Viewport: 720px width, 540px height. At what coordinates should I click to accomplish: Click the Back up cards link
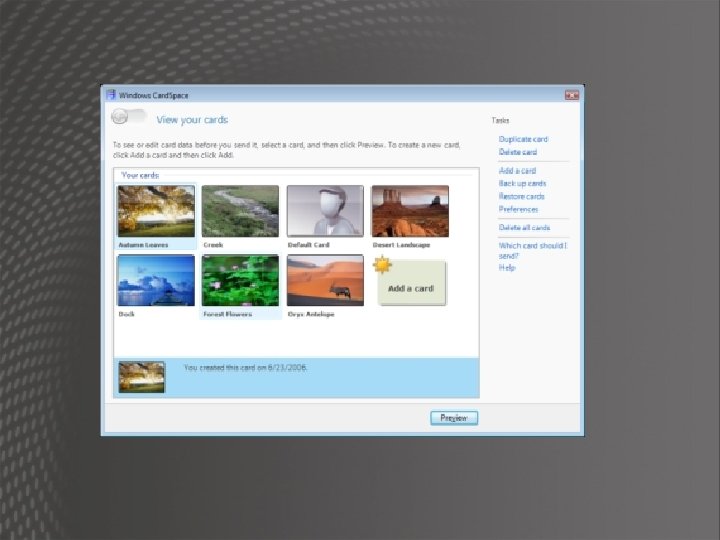pyautogui.click(x=522, y=184)
